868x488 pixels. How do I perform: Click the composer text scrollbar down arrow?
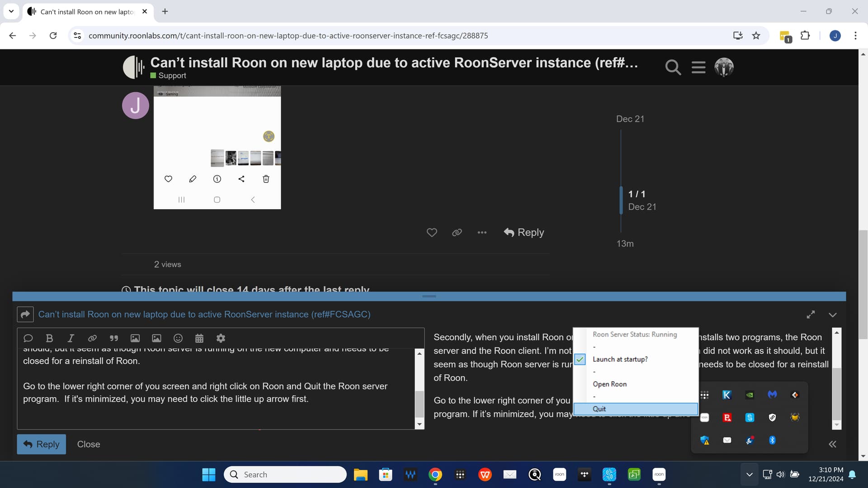(419, 424)
